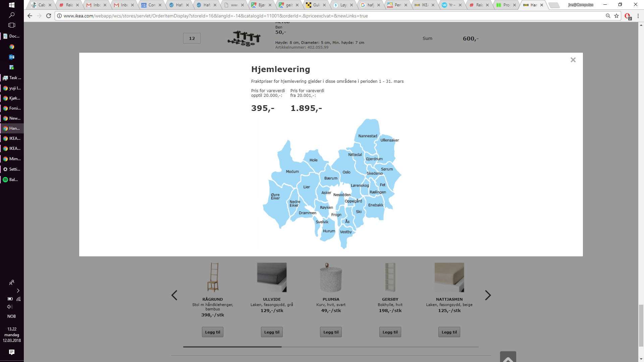The image size is (644, 362).
Task: Open the 'Doc...' taskbar window
Action: coord(12,36)
